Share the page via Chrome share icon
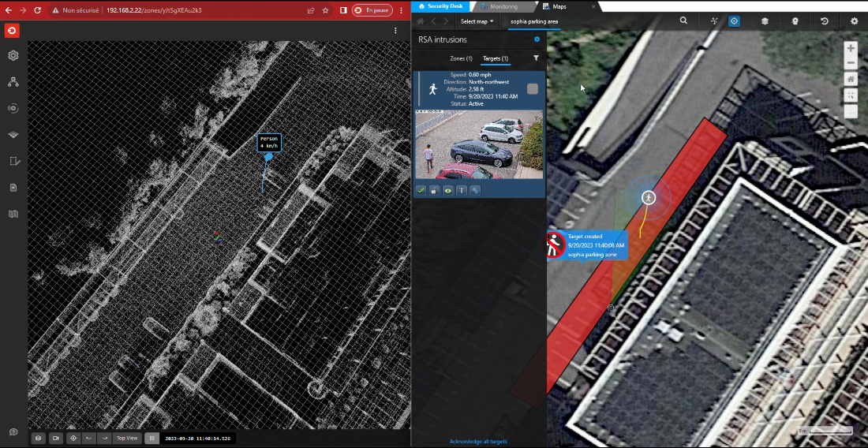Viewport: 868px width, 448px height. point(312,10)
